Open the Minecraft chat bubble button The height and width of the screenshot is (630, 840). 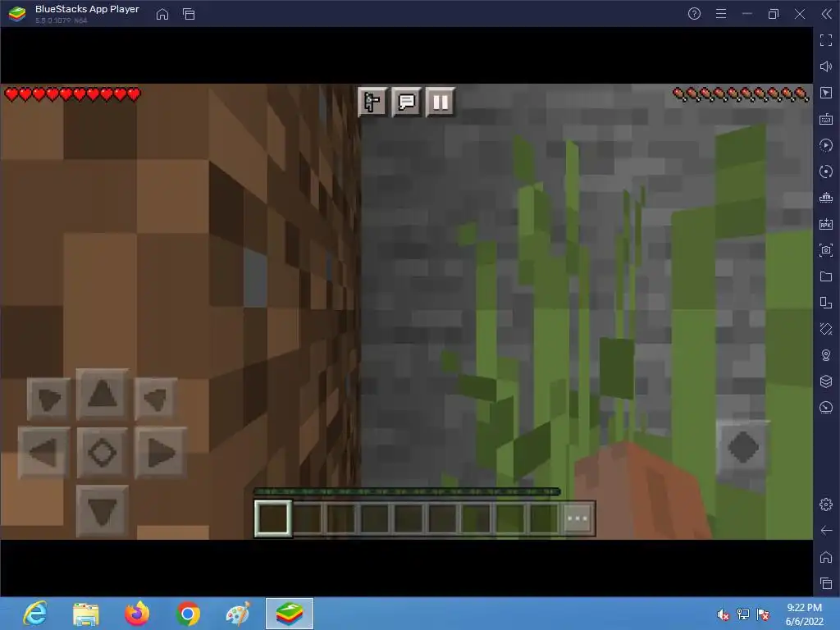[x=407, y=102]
